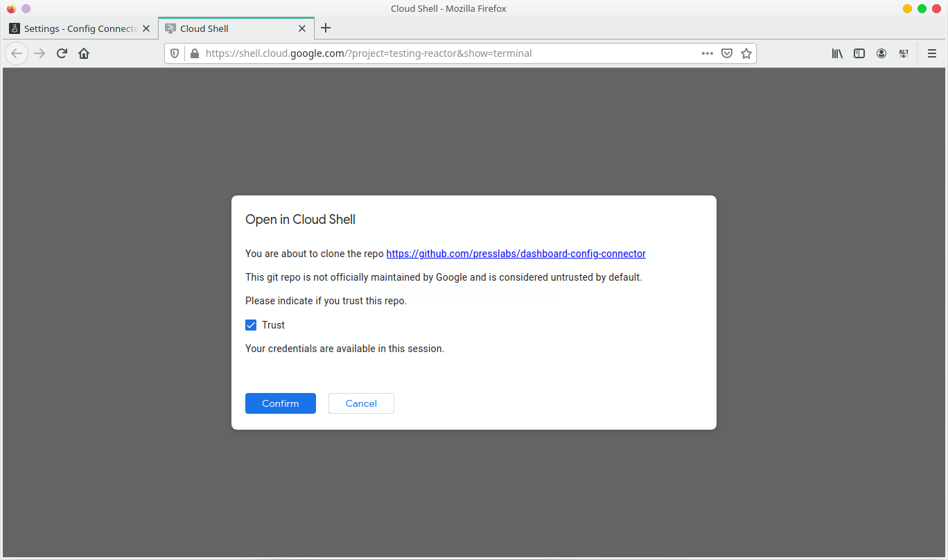Uncheck the Trust checkbox

(x=251, y=325)
